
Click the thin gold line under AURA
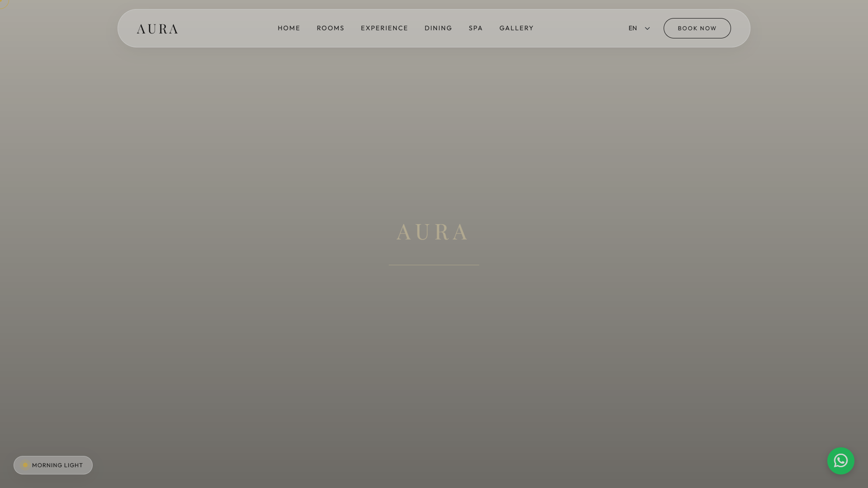434,265
